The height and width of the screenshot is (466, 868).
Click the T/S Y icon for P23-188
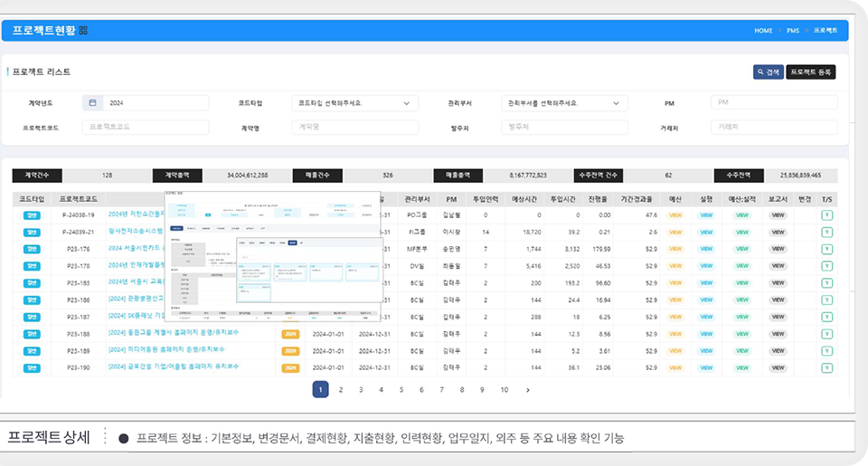click(826, 334)
